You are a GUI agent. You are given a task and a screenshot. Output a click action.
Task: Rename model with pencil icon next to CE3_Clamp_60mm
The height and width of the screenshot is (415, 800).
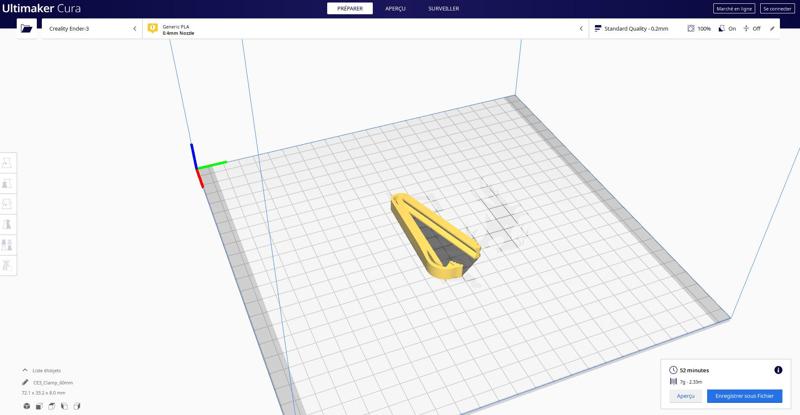[x=25, y=382]
